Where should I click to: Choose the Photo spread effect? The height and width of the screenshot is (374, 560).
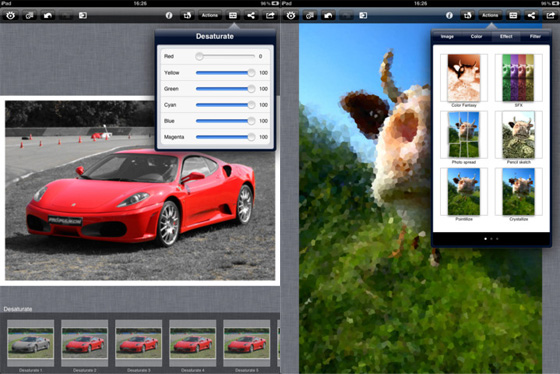pyautogui.click(x=464, y=135)
